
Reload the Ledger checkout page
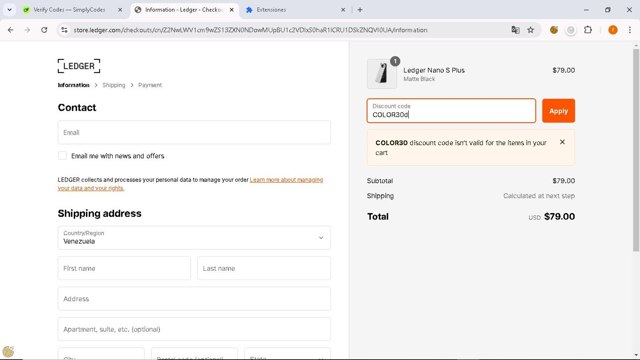44,30
